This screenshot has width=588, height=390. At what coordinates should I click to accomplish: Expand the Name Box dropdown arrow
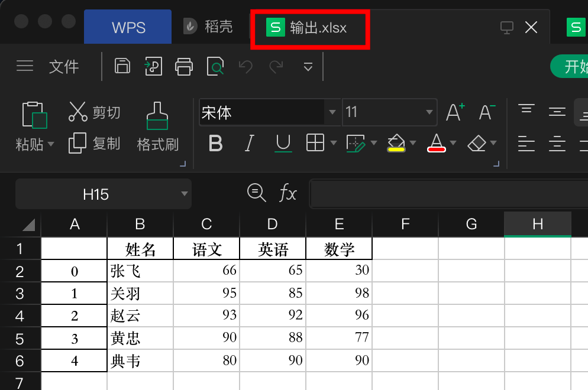(x=184, y=194)
